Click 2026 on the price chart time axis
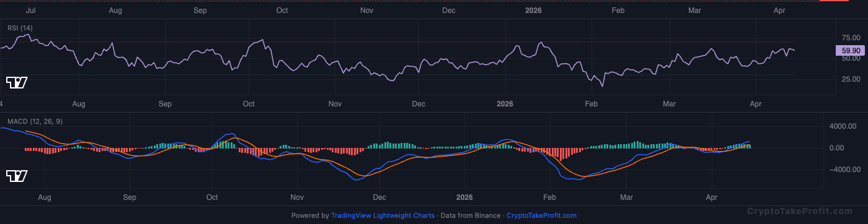Screen dimensions: 868x224 534,11
